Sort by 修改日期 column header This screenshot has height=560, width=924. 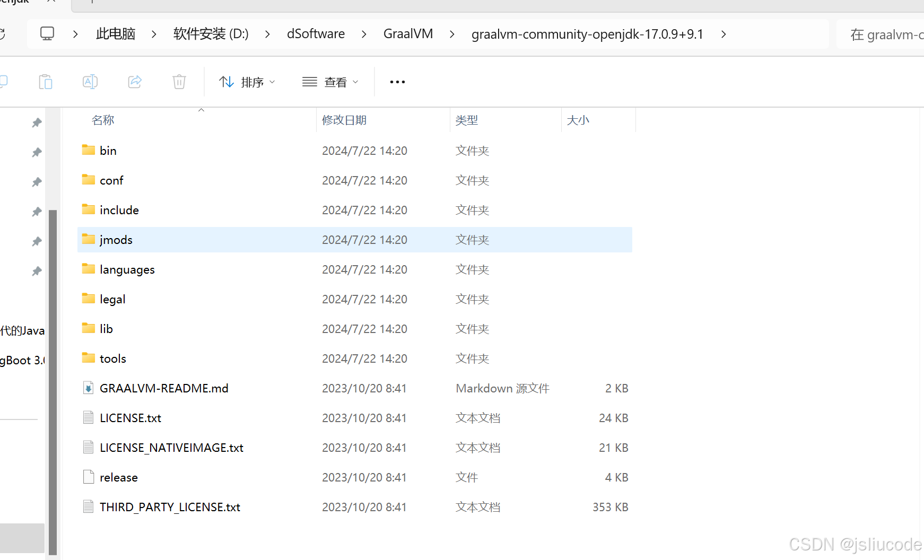[x=344, y=120]
